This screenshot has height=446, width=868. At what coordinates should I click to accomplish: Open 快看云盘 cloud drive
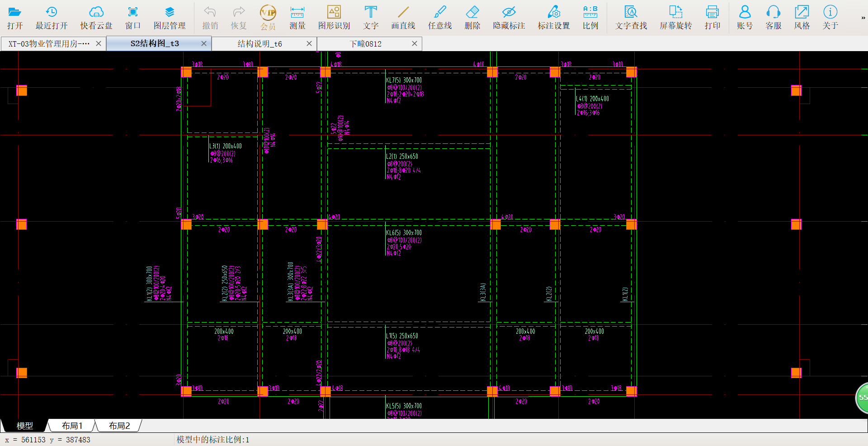tap(96, 18)
